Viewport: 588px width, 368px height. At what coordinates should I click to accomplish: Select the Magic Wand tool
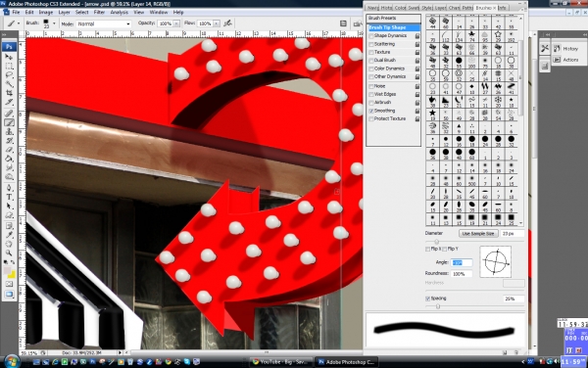[9, 84]
